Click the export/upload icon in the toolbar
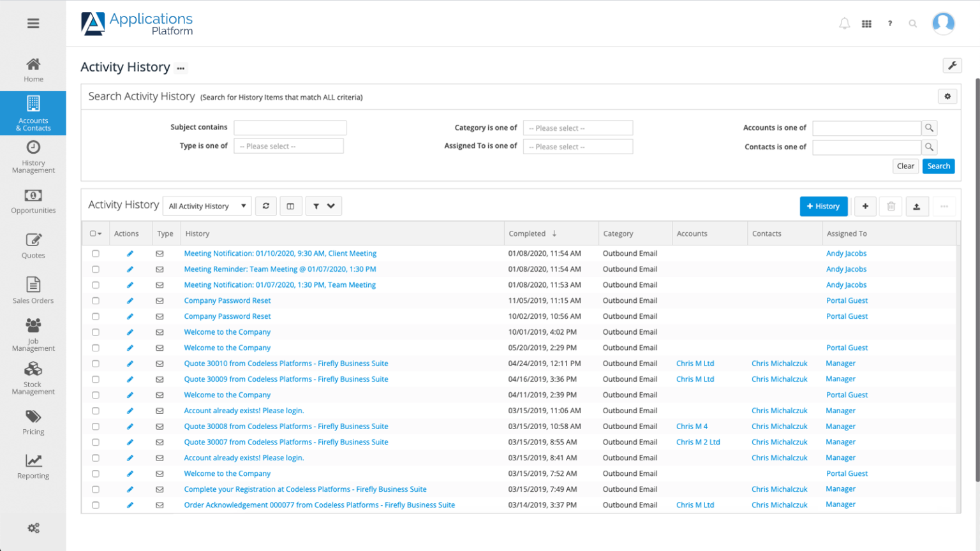This screenshot has height=551, width=980. (917, 206)
